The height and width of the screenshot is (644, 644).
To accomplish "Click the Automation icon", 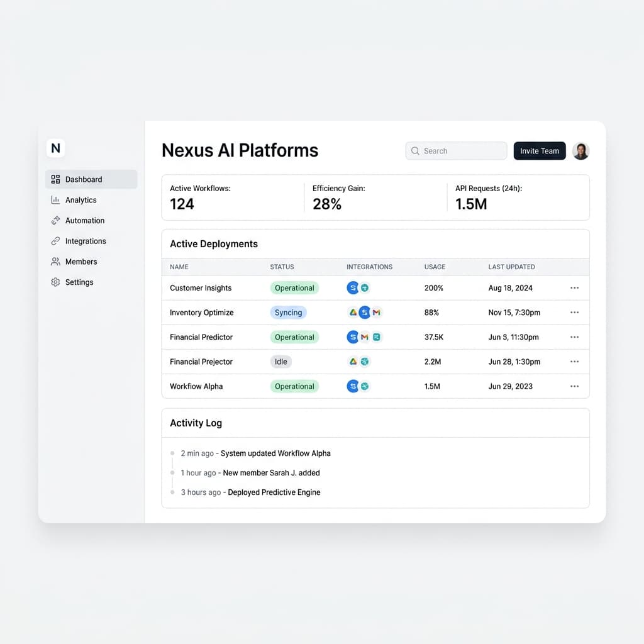I will (55, 221).
